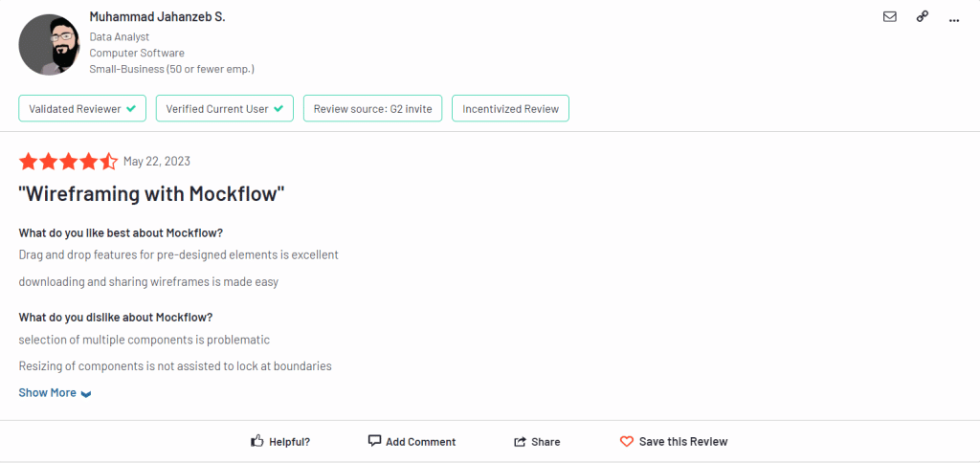Click the thumbs-up Helpful icon
Image resolution: width=980 pixels, height=463 pixels.
[256, 441]
